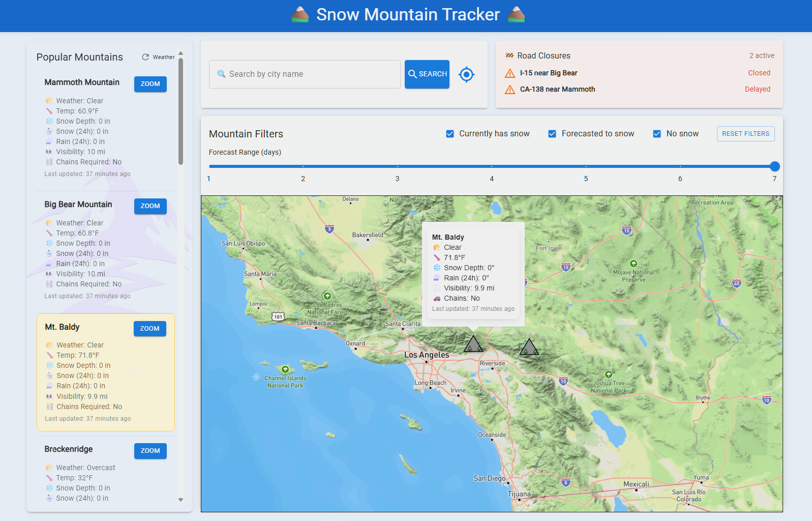
Task: Click the 'Closed' status label
Action: pyautogui.click(x=759, y=73)
